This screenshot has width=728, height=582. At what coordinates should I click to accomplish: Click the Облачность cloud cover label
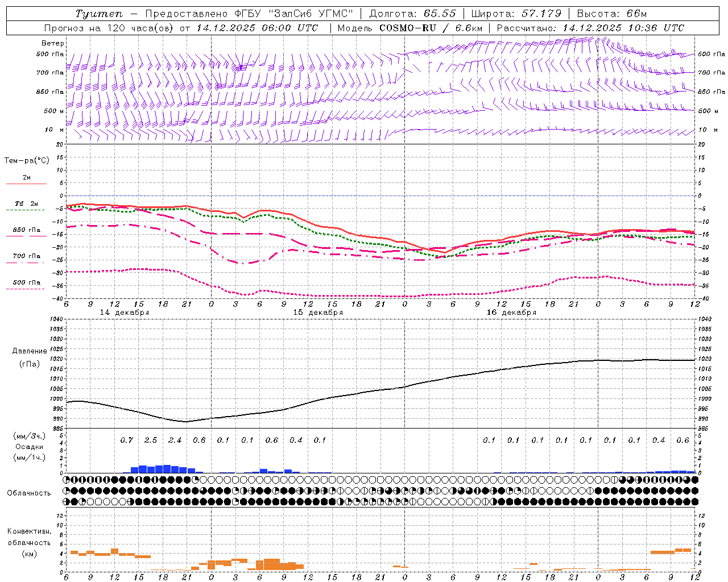(29, 493)
